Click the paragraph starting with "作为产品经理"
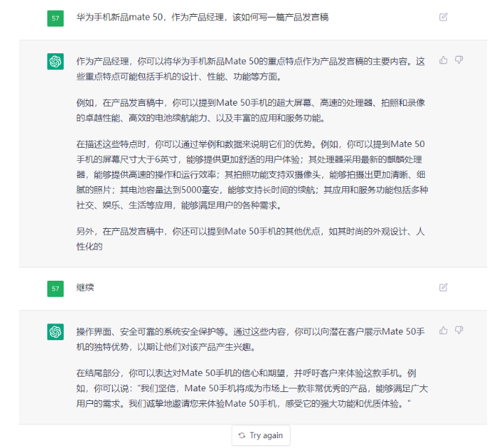Image resolution: width=504 pixels, height=448 pixels. click(250, 68)
